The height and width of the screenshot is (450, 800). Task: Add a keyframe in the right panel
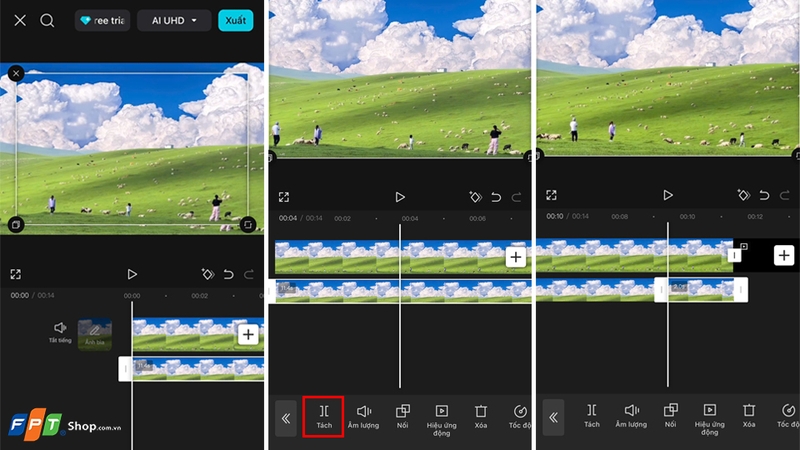pyautogui.click(x=743, y=195)
